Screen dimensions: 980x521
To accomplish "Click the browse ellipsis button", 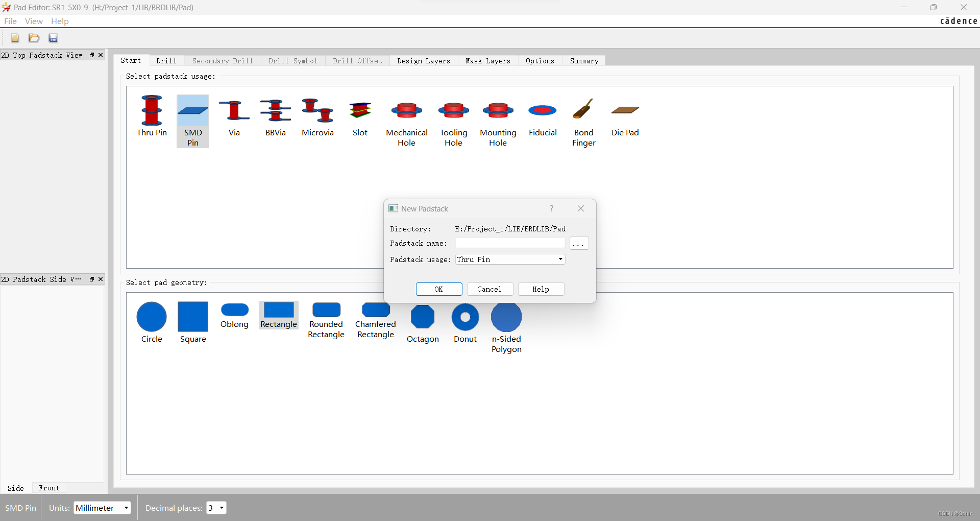I will [x=579, y=243].
